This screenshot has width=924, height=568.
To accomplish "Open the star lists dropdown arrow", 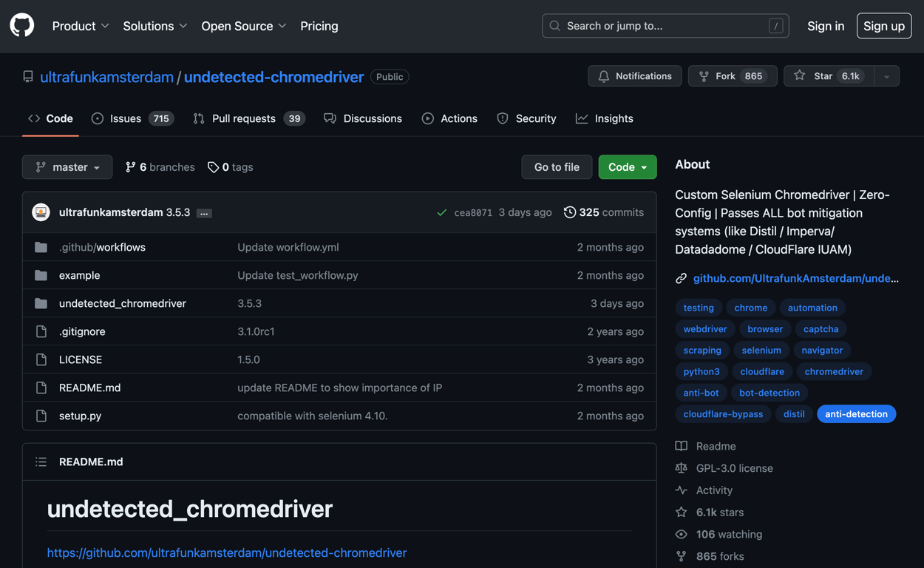I will click(886, 76).
